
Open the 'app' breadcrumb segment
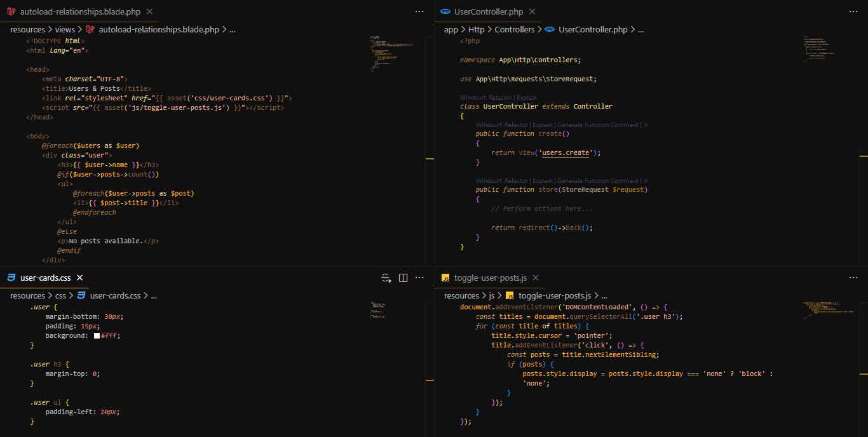(451, 29)
